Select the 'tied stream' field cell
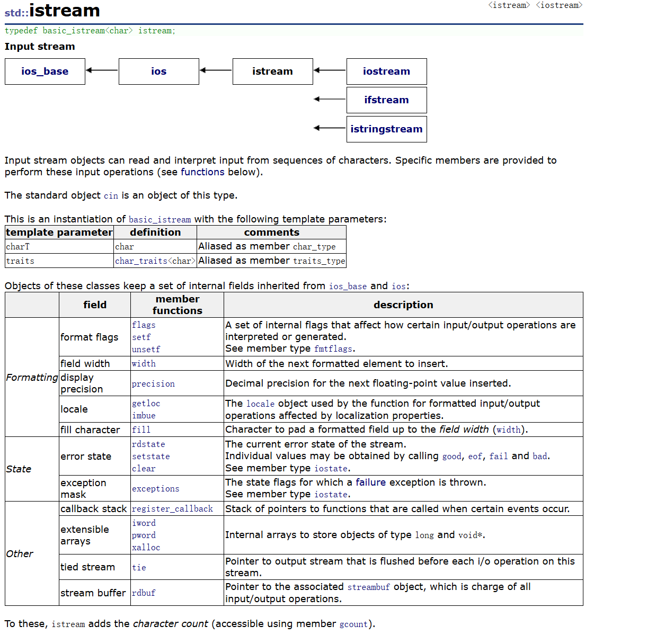 (x=95, y=567)
